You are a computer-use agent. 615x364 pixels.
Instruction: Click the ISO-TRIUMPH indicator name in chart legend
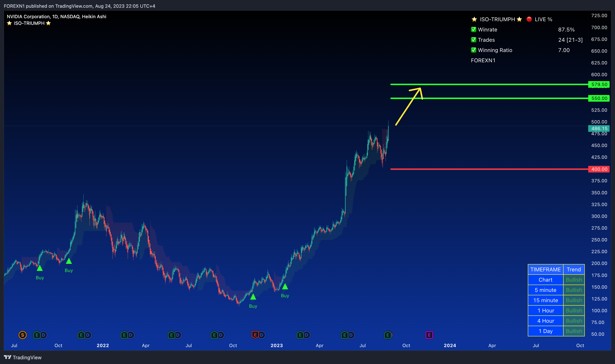pyautogui.click(x=29, y=23)
